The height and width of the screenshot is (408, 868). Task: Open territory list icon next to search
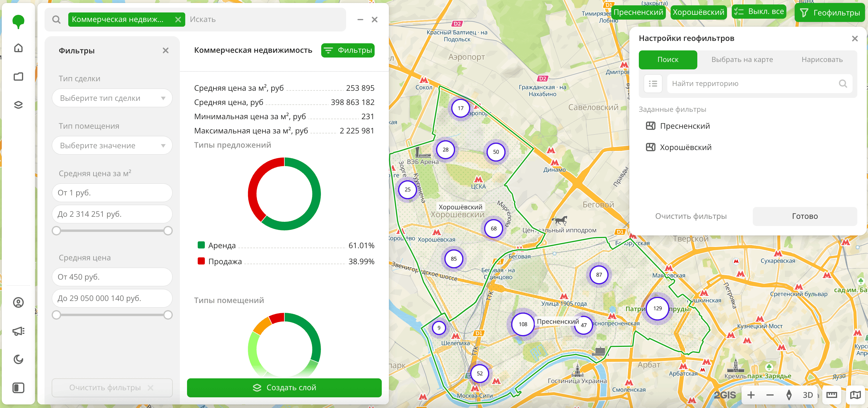[x=653, y=84]
